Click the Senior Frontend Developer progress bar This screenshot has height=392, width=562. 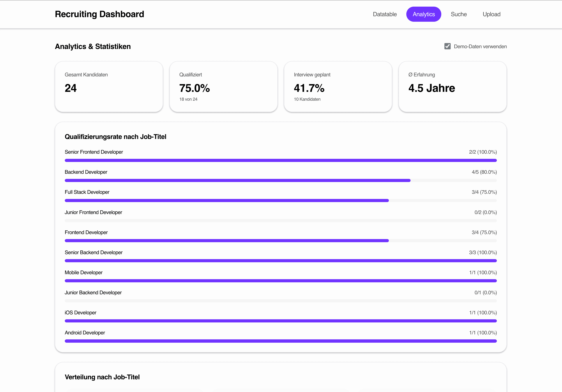[x=280, y=160]
